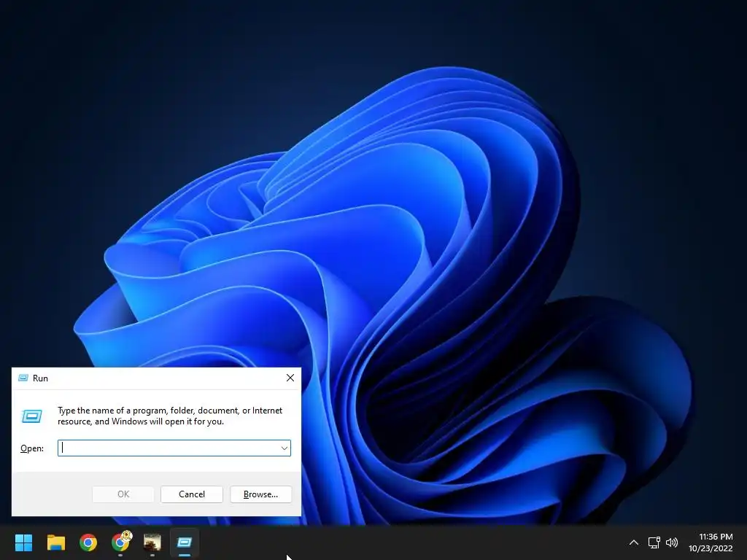Open the Chrome icon with the profile badge
This screenshot has width=747, height=560.
coord(121,541)
